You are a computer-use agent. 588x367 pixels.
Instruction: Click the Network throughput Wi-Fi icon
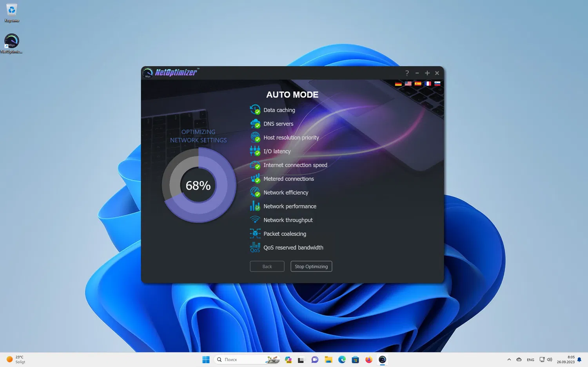255,220
